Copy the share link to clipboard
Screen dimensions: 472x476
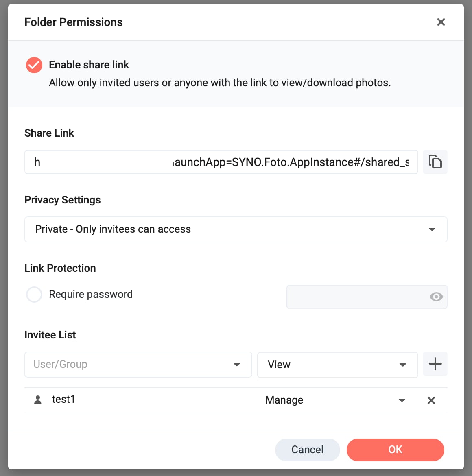(435, 162)
